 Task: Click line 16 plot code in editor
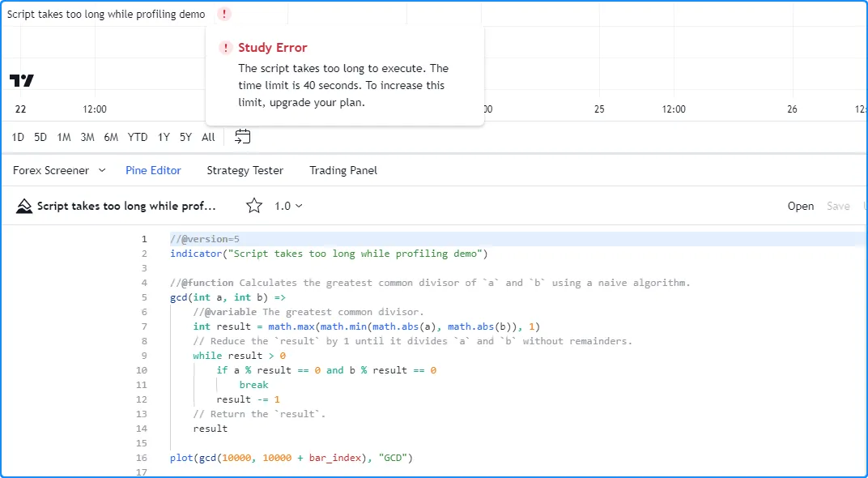pyautogui.click(x=291, y=458)
